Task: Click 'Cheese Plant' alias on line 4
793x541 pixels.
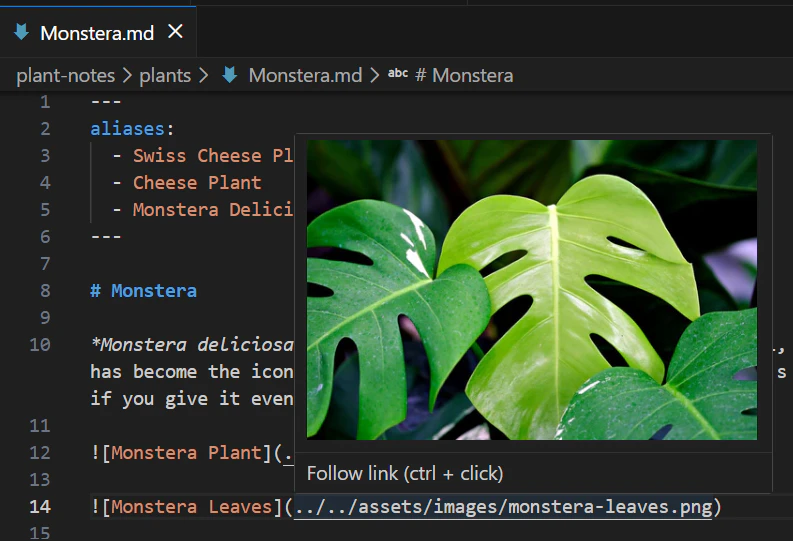Action: (197, 183)
